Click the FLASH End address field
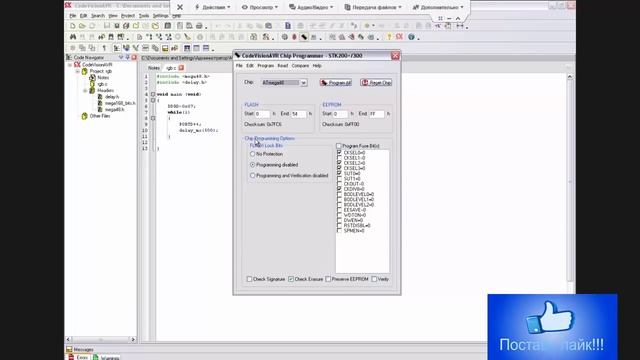Image resolution: width=640 pixels, height=360 pixels. [298, 114]
